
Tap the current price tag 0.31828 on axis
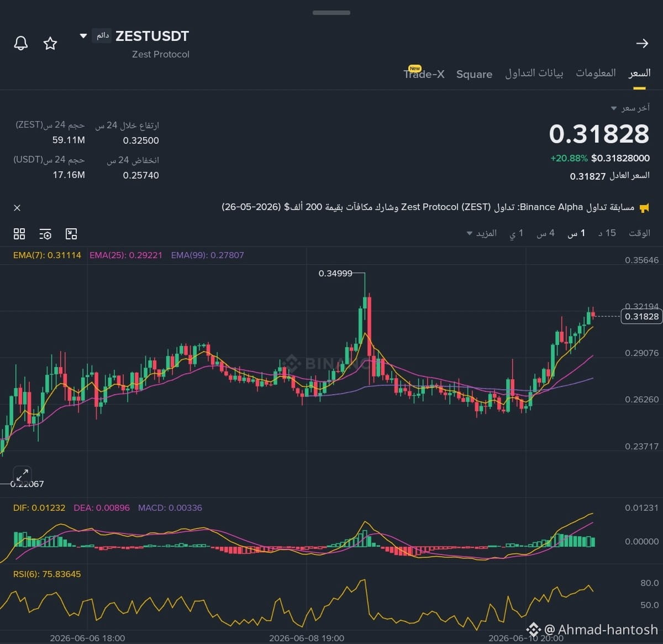point(641,316)
